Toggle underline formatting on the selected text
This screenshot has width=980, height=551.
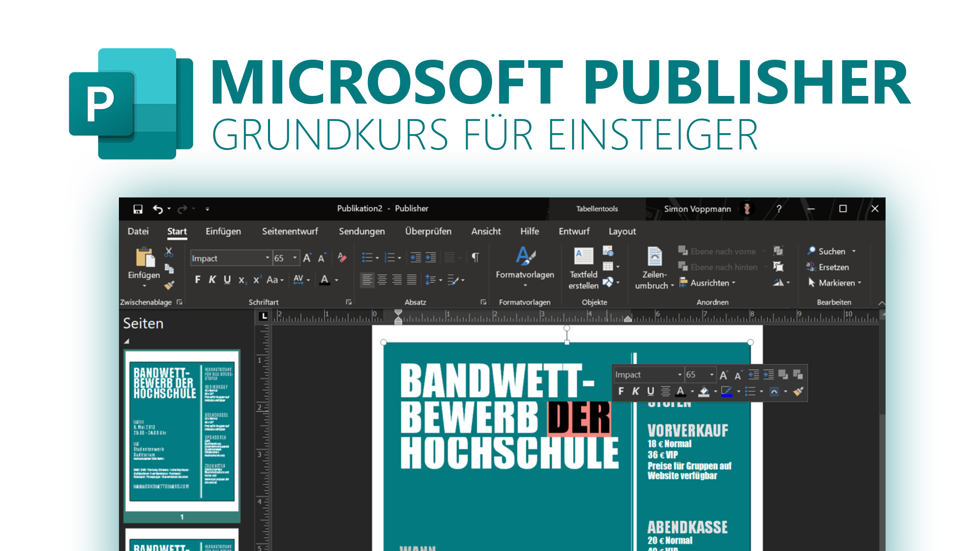[x=226, y=280]
